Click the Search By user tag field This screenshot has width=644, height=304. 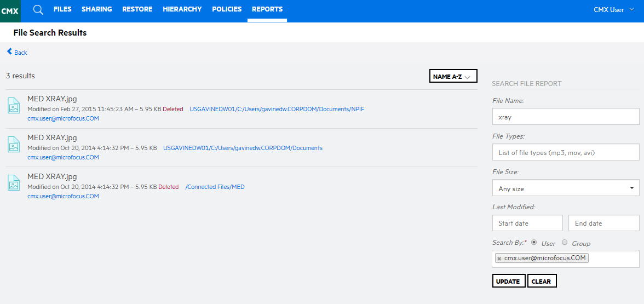566,259
